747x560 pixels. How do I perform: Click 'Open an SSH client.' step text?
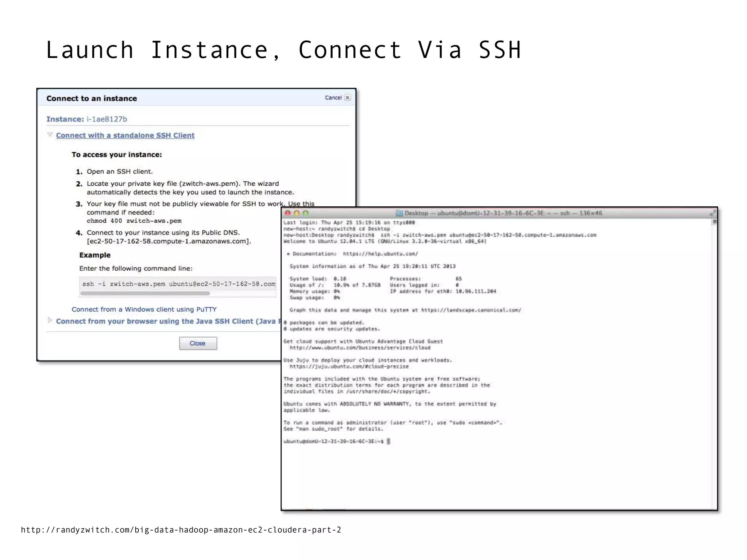click(x=120, y=172)
